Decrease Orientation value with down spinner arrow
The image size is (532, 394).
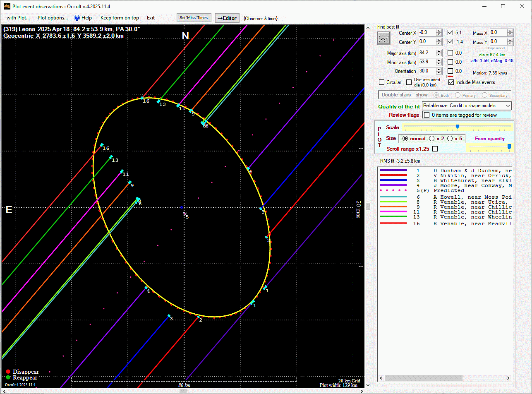click(439, 73)
